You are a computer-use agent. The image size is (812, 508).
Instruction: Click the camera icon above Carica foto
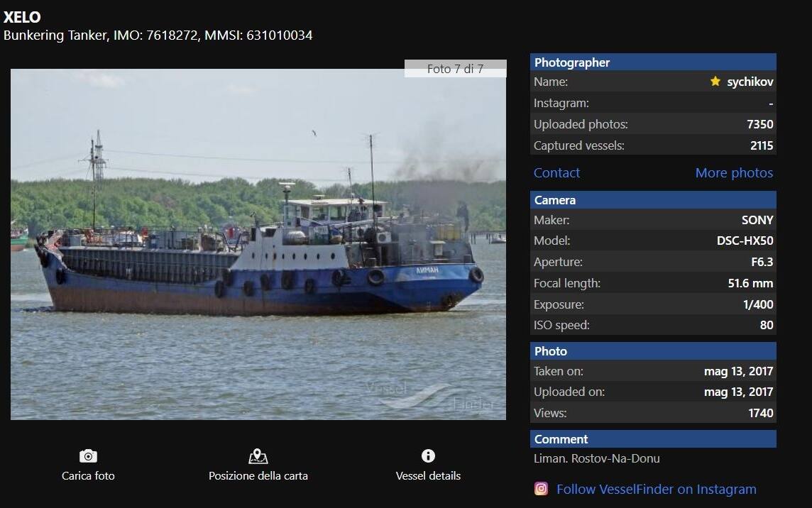87,456
